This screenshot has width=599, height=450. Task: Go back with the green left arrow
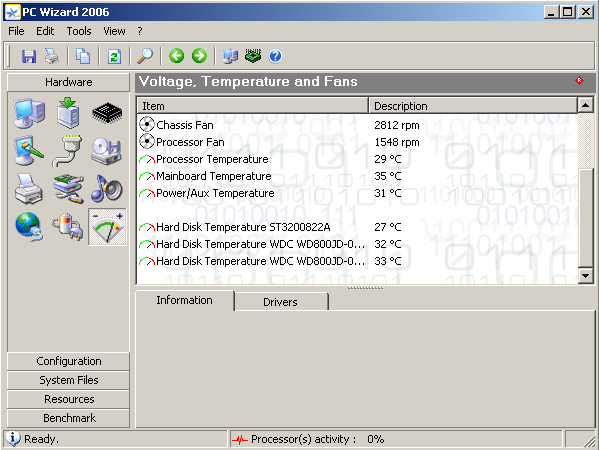point(176,56)
